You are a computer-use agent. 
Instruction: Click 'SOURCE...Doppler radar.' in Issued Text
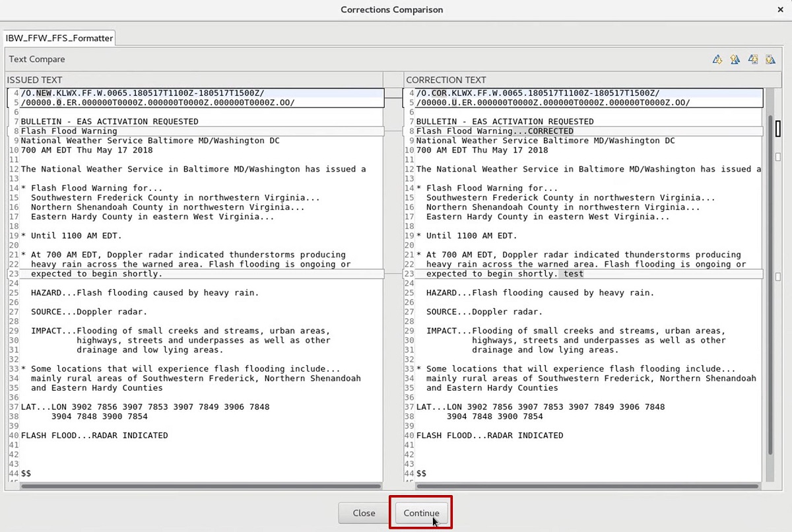[89, 312]
